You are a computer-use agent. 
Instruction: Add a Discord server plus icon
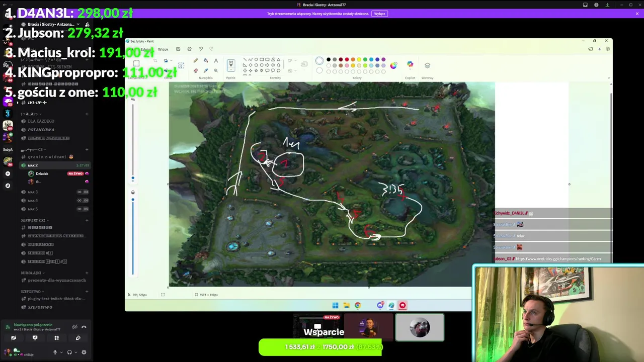click(8, 173)
